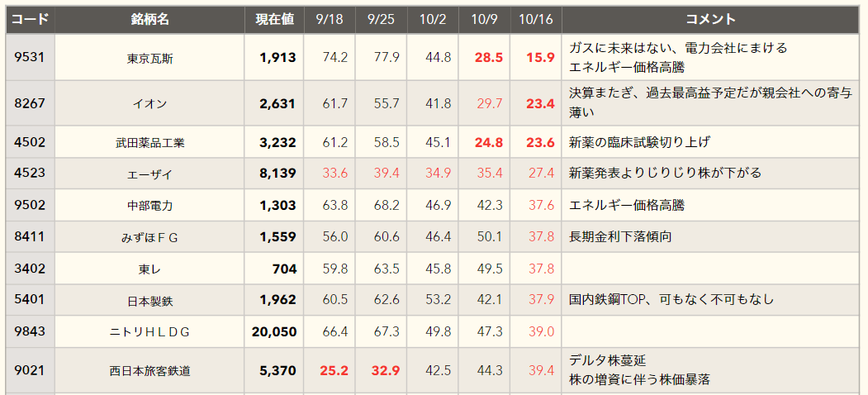Select stock code 4523 cell
868x395 pixels.
tap(31, 174)
